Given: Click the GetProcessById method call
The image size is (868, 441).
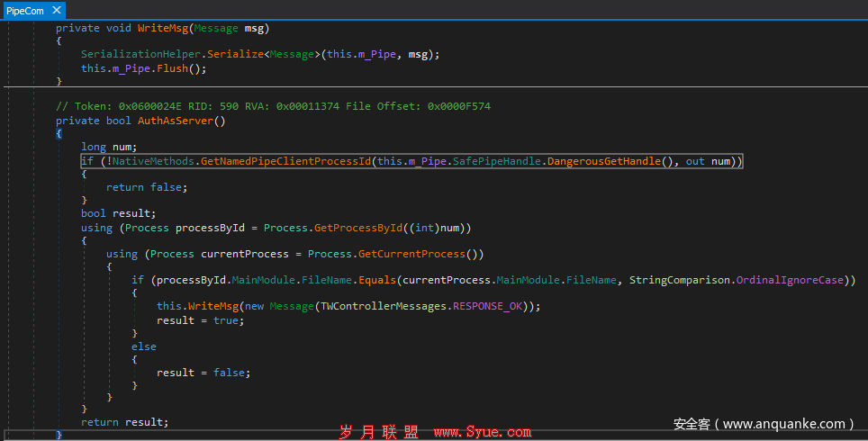Looking at the screenshot, I should point(358,228).
